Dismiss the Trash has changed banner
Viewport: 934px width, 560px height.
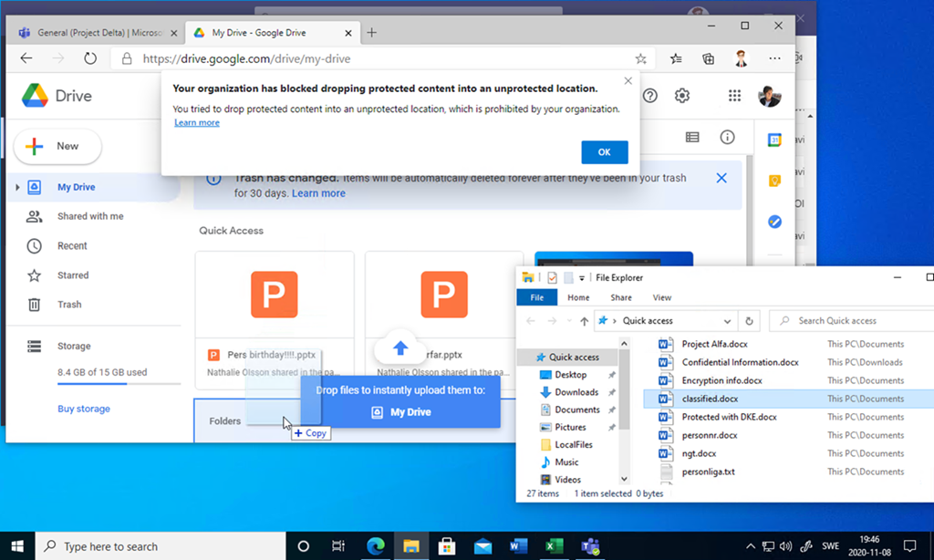pyautogui.click(x=721, y=178)
